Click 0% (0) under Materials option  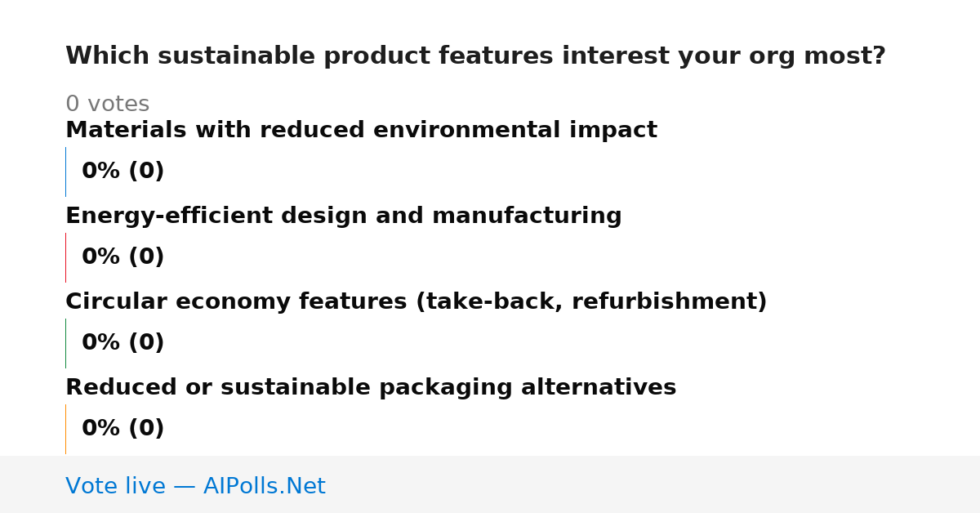123,172
